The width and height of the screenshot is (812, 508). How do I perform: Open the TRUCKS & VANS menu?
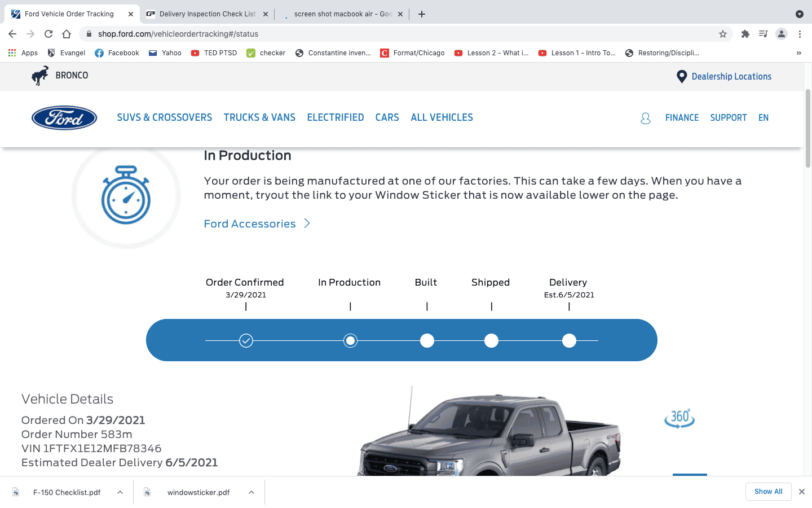[259, 117]
